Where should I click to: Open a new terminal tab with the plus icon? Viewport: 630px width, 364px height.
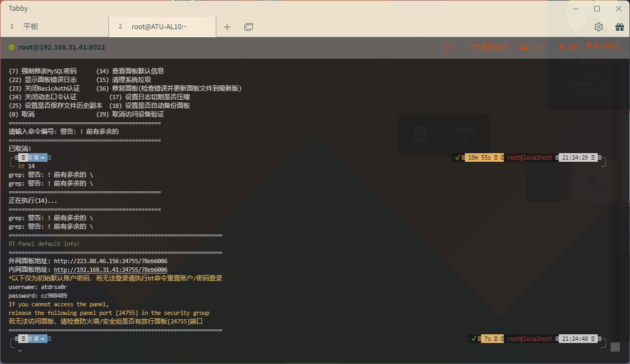pos(227,27)
